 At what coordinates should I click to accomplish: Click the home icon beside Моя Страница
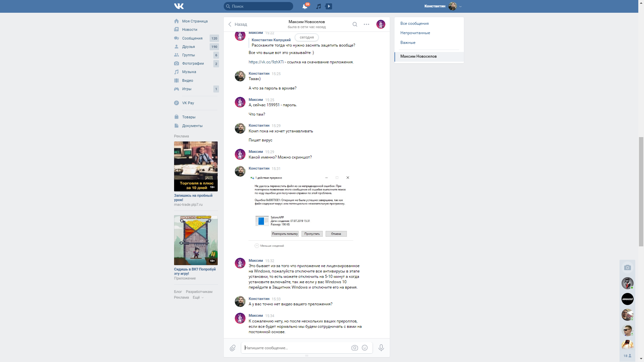pyautogui.click(x=176, y=21)
